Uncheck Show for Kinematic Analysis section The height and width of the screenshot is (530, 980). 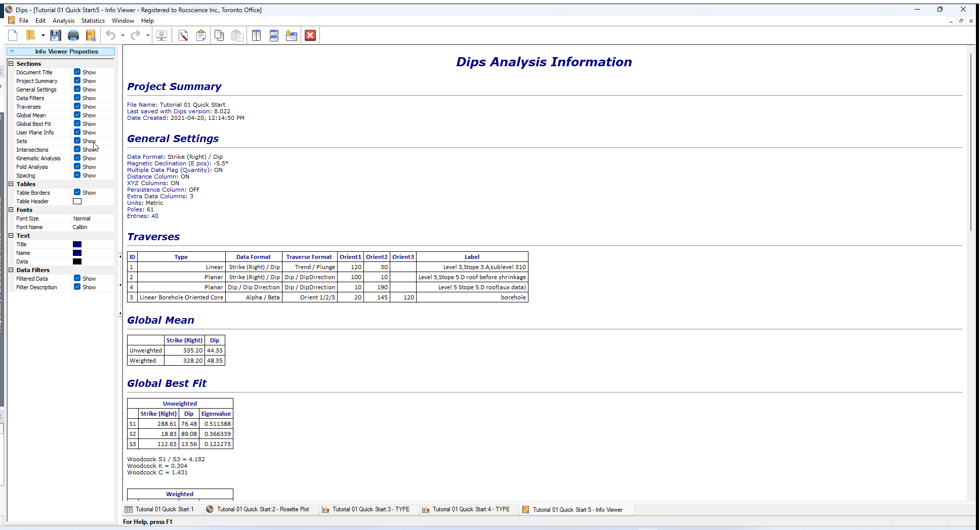point(77,158)
